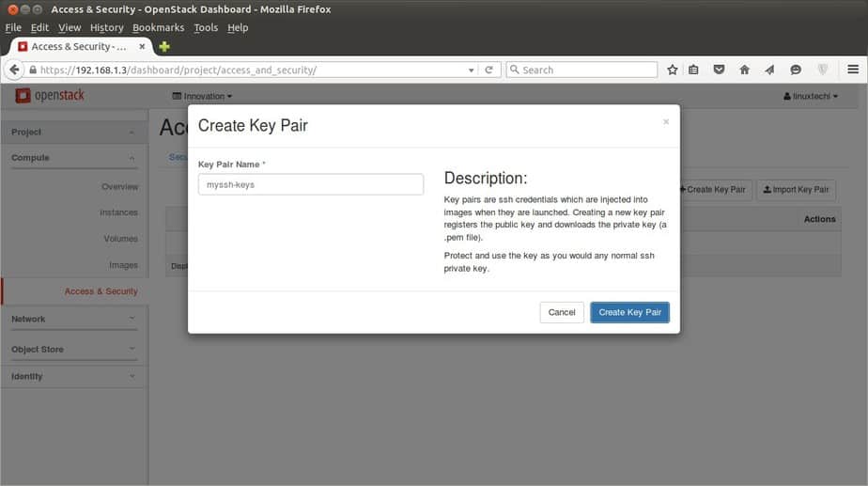Bookmark this page with the star icon

point(672,70)
